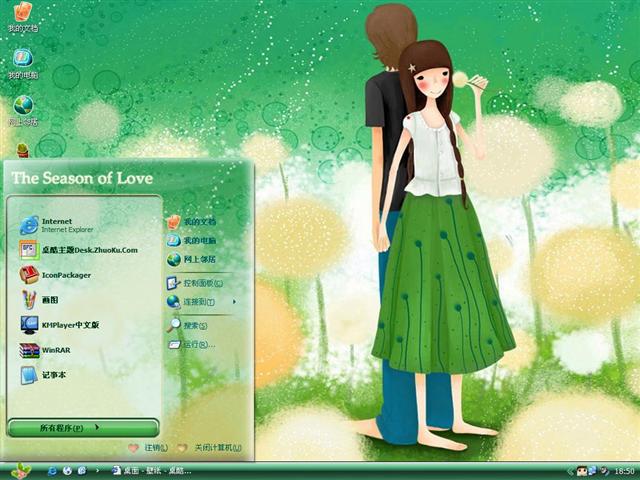640x480 pixels.
Task: Open Paint (画图) in Start menu
Action: coord(39,300)
